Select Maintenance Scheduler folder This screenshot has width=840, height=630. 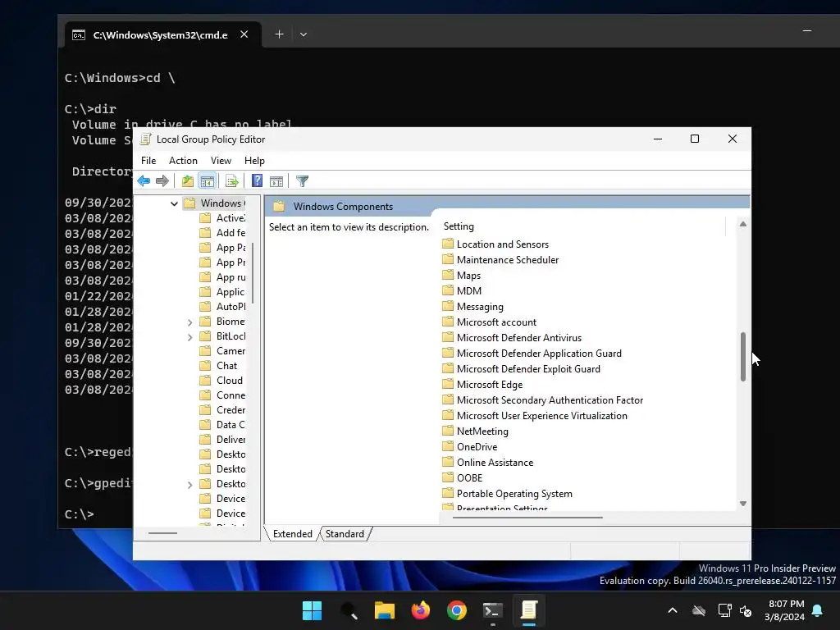click(x=500, y=260)
